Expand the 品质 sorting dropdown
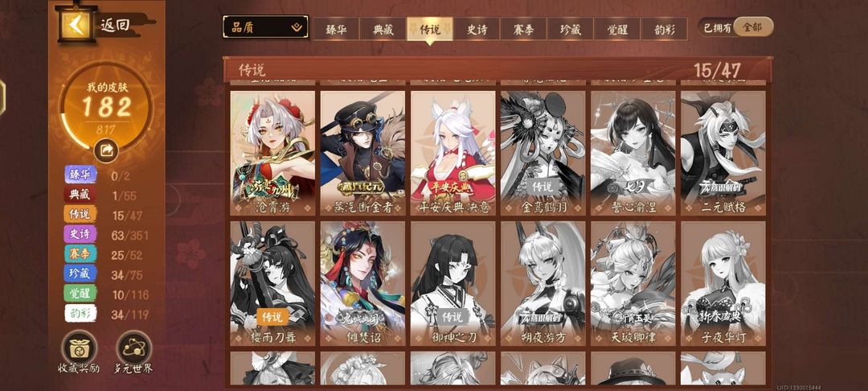The image size is (868, 391). (266, 27)
